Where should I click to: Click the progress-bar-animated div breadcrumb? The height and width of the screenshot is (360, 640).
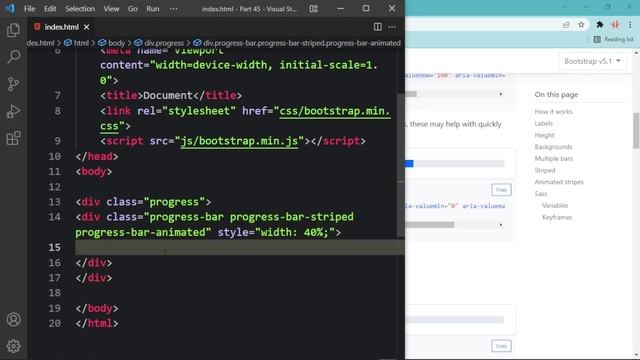(297, 43)
